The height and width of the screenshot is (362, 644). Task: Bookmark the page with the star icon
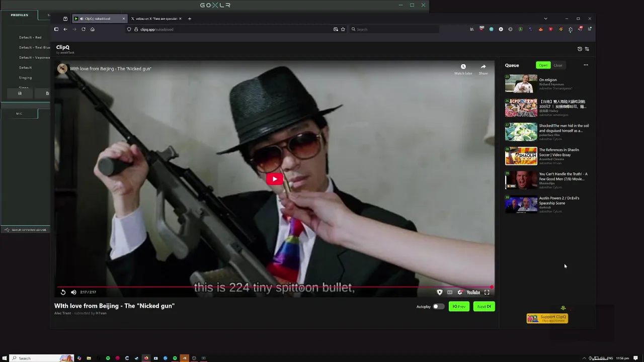click(x=343, y=29)
